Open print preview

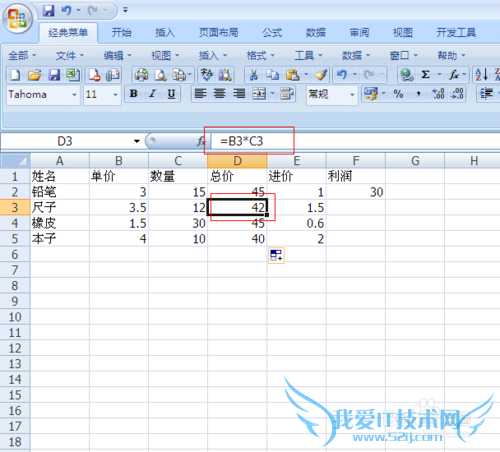160,75
